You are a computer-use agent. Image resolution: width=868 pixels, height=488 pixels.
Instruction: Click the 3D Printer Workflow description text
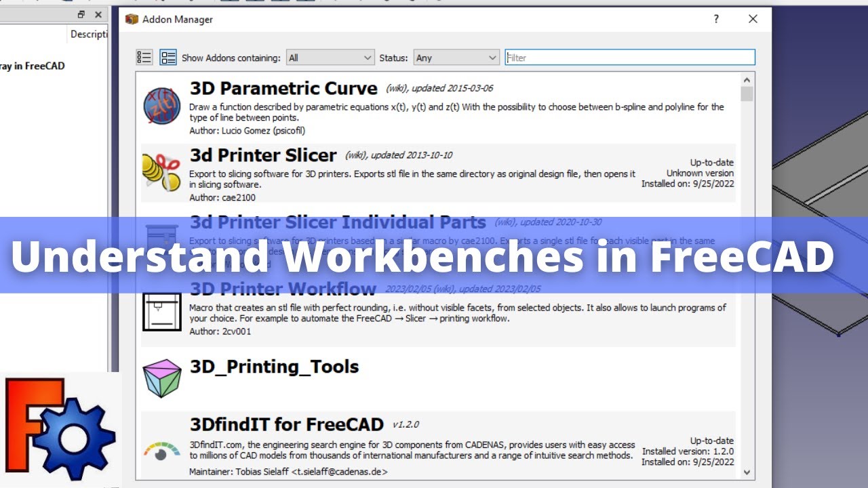click(x=458, y=313)
